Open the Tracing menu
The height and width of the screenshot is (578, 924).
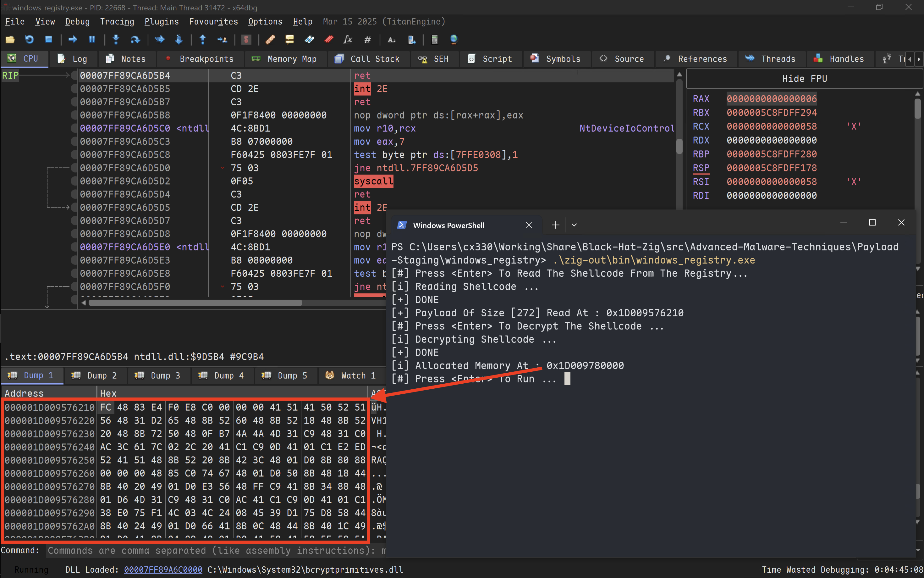coord(117,21)
